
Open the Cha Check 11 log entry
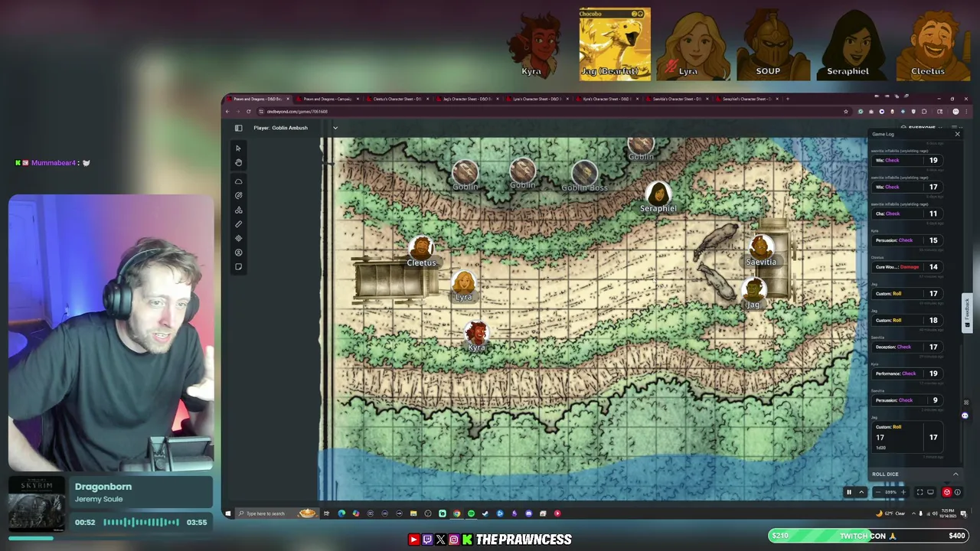tap(907, 214)
